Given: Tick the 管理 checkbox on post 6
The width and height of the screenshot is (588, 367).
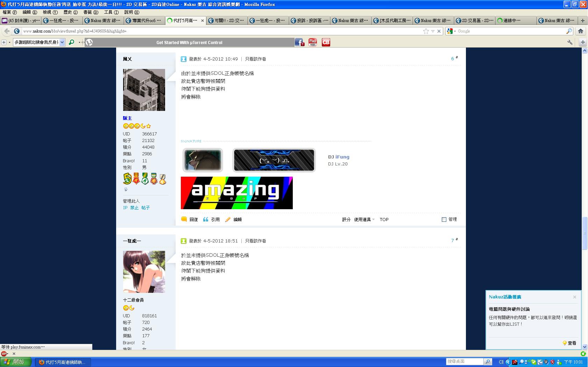Looking at the screenshot, I should click(x=444, y=219).
